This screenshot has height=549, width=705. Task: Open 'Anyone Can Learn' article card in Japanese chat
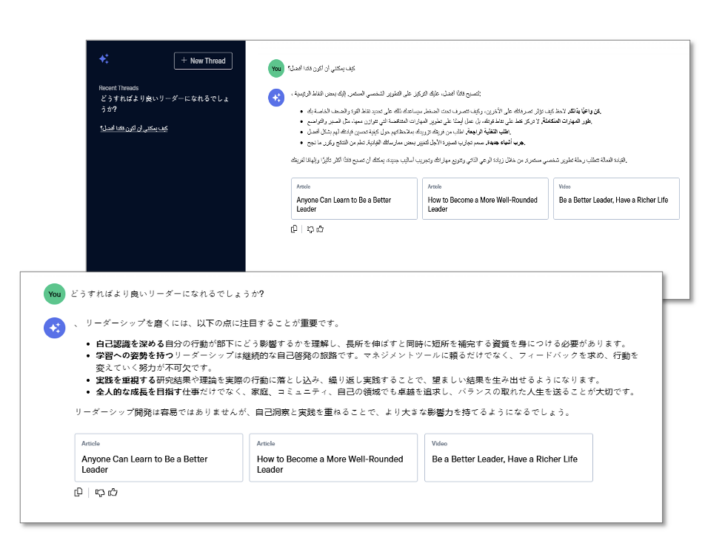(x=158, y=457)
